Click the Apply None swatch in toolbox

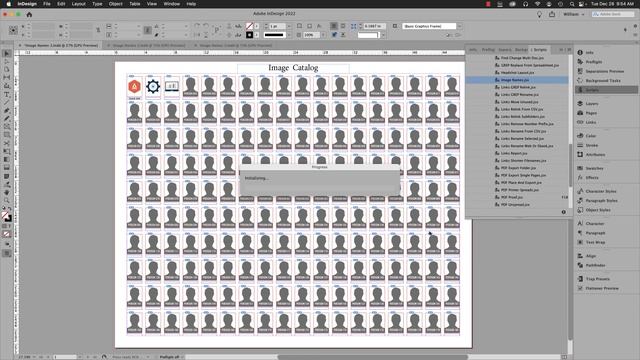pyautogui.click(x=7, y=234)
